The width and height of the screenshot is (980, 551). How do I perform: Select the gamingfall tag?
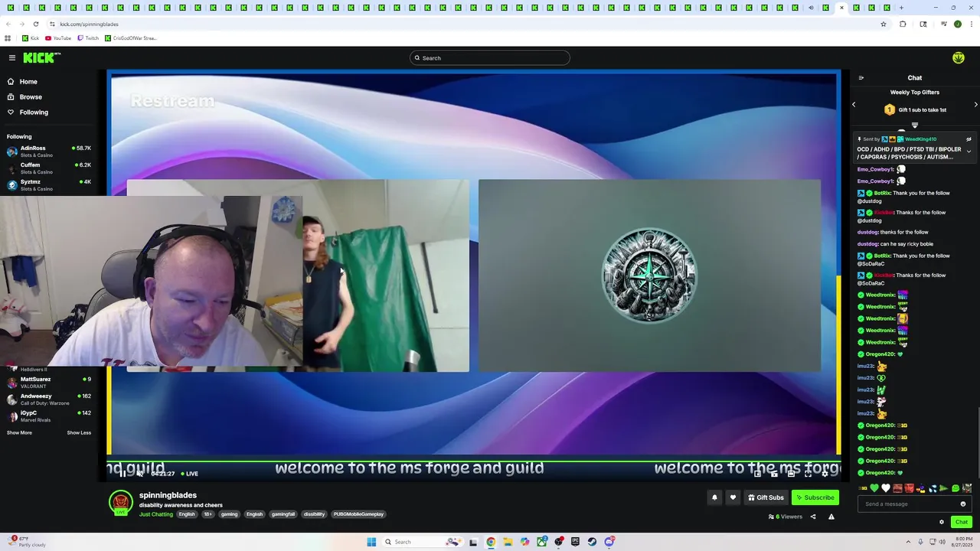283,514
